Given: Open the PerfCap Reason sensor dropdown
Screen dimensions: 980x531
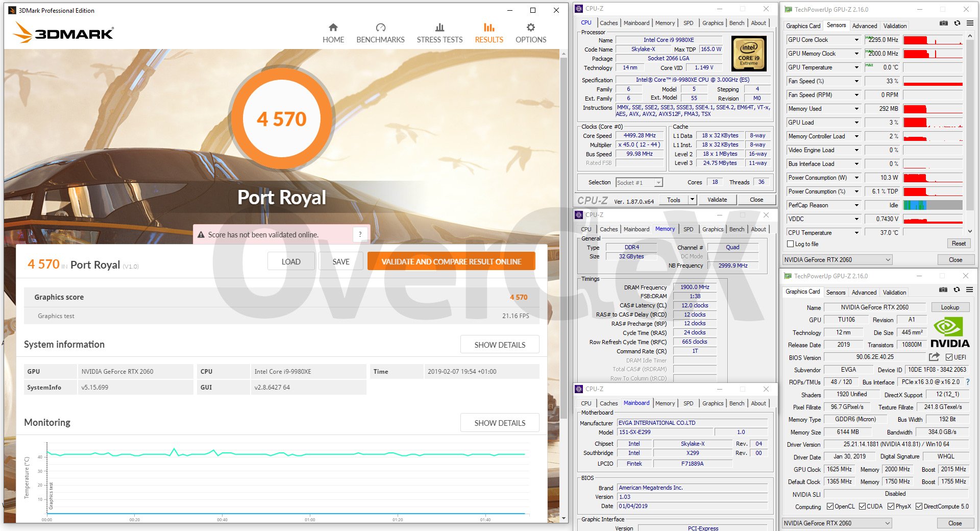Looking at the screenshot, I should 856,205.
